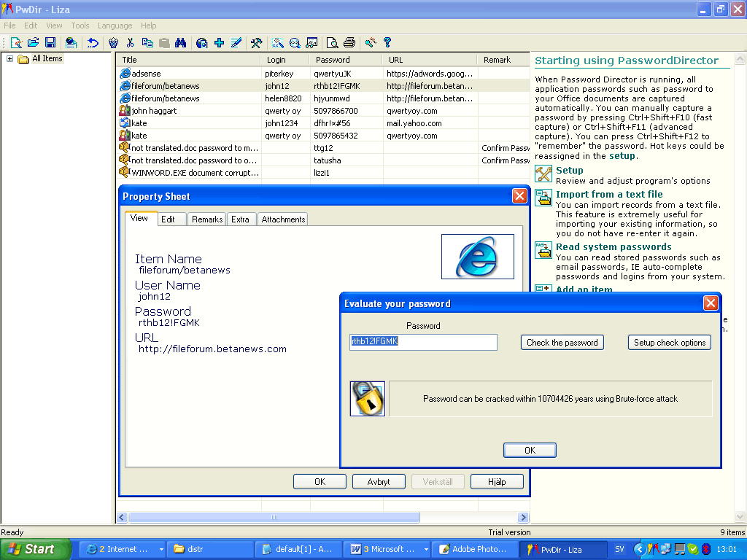
Task: Click the horizontal scrollbar thumb of the list
Action: (x=274, y=517)
